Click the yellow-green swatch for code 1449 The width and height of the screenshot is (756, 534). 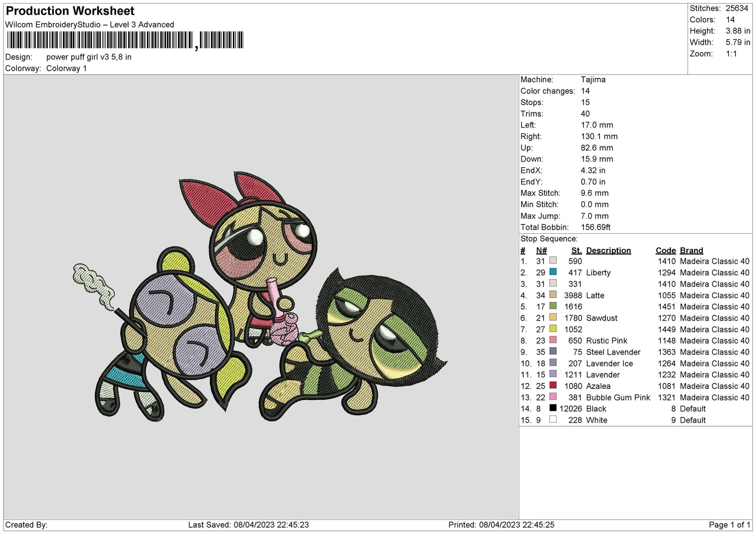(553, 328)
